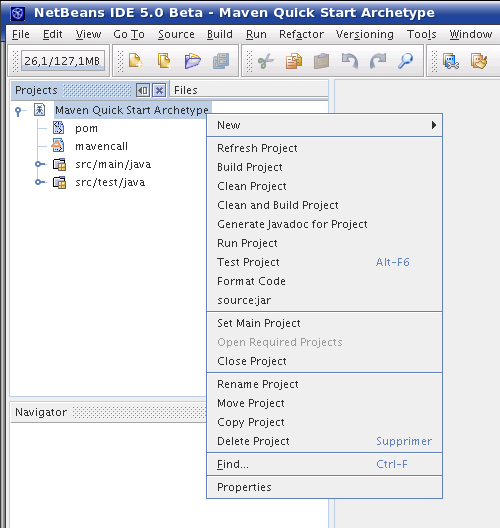Click the pom file icon
Screen dimensions: 500x528
click(58, 128)
